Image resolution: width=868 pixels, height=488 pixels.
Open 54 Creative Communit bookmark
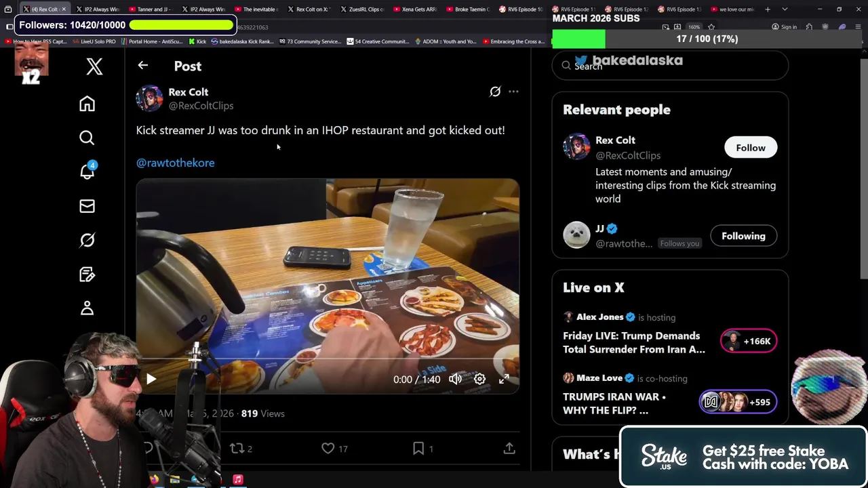point(378,41)
